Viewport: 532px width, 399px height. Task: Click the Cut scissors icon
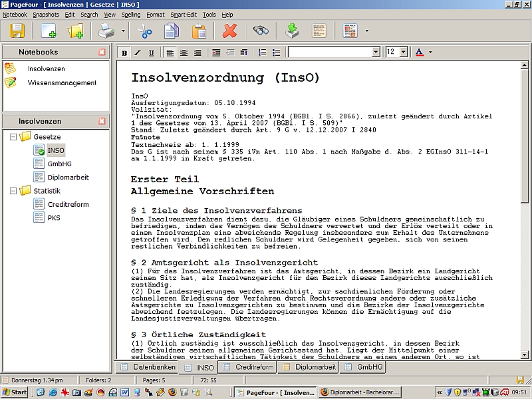tap(144, 31)
